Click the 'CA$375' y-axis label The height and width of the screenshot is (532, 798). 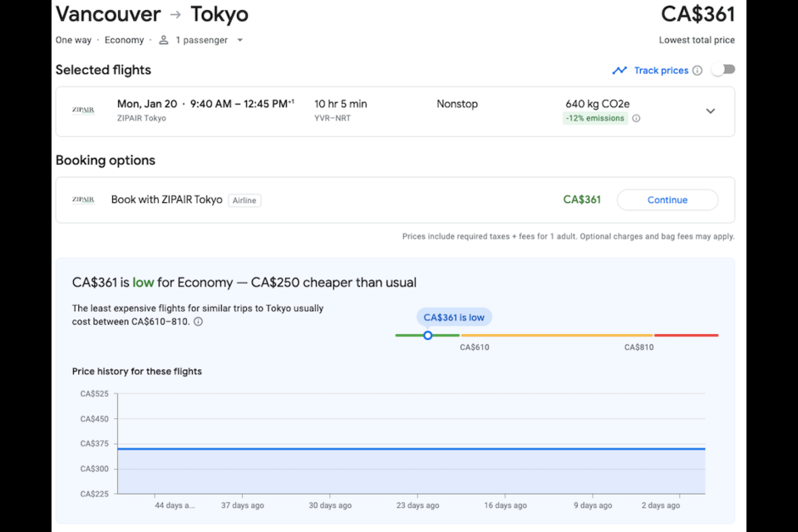tap(94, 444)
